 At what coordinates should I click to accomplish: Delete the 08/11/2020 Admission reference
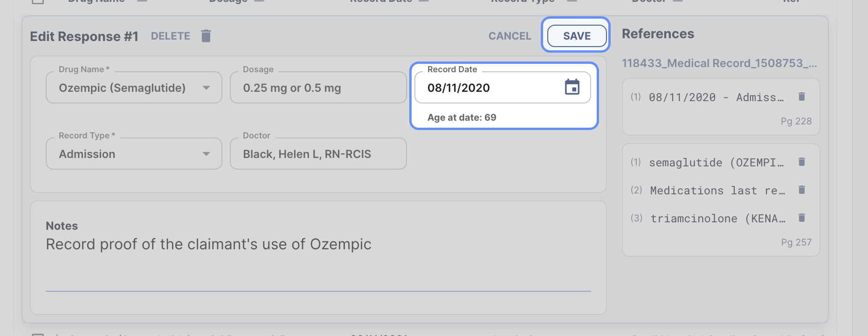(x=802, y=96)
